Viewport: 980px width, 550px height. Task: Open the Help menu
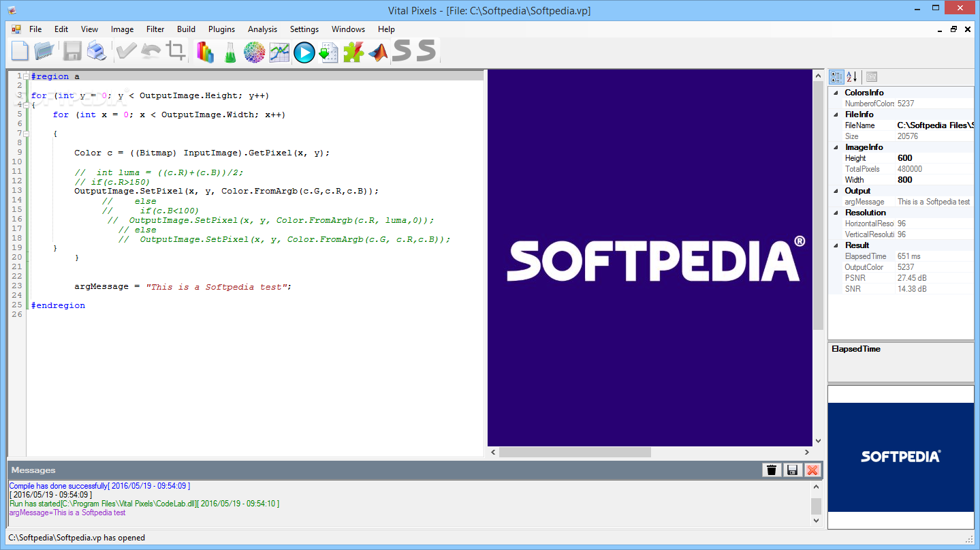[386, 29]
